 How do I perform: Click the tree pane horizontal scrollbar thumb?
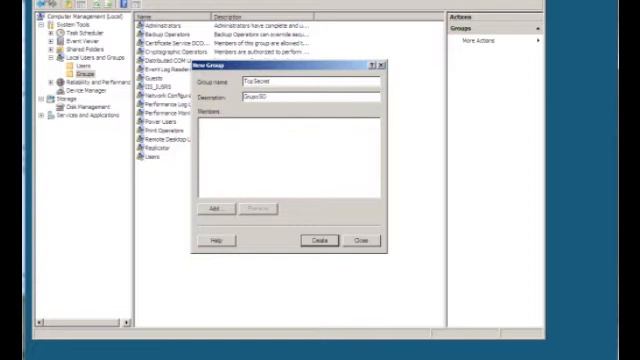tap(82, 322)
